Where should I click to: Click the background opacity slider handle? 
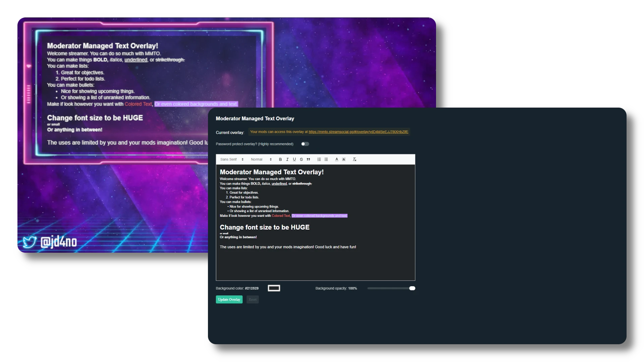pyautogui.click(x=412, y=288)
